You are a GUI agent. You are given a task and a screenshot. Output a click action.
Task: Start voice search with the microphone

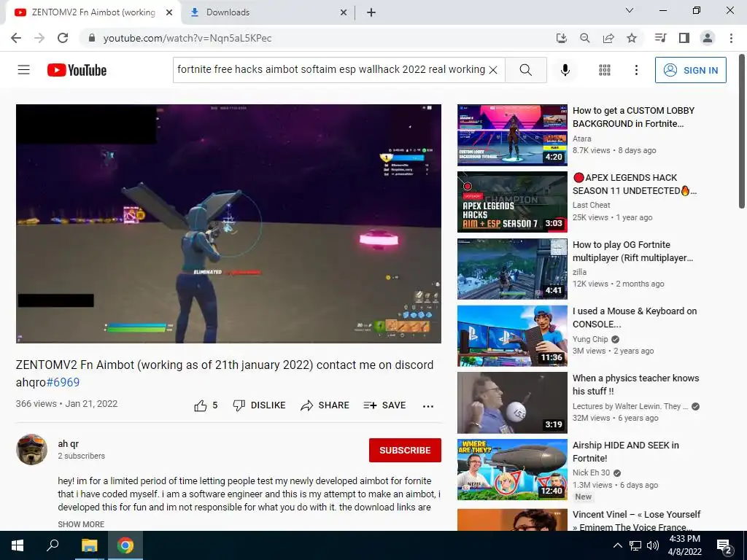[565, 70]
